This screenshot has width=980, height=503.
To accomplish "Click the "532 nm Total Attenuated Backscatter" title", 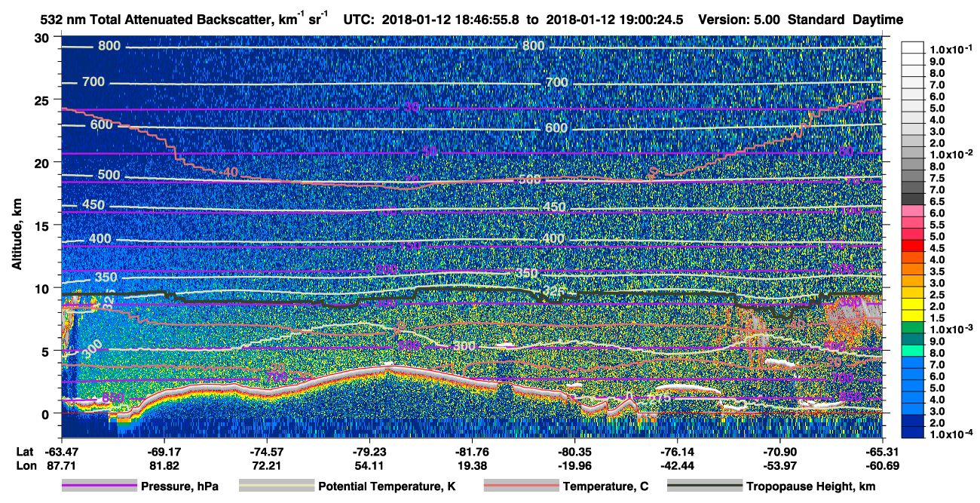I will tap(158, 20).
